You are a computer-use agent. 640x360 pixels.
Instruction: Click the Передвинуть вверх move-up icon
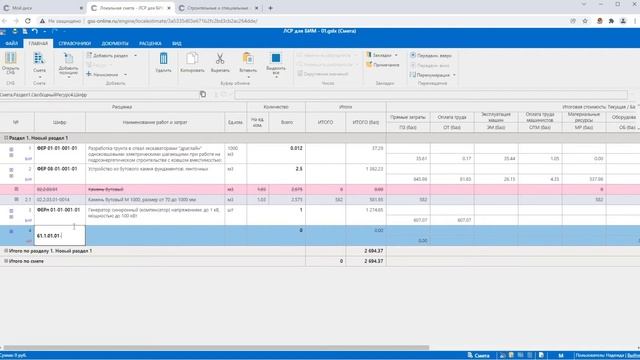[413, 55]
